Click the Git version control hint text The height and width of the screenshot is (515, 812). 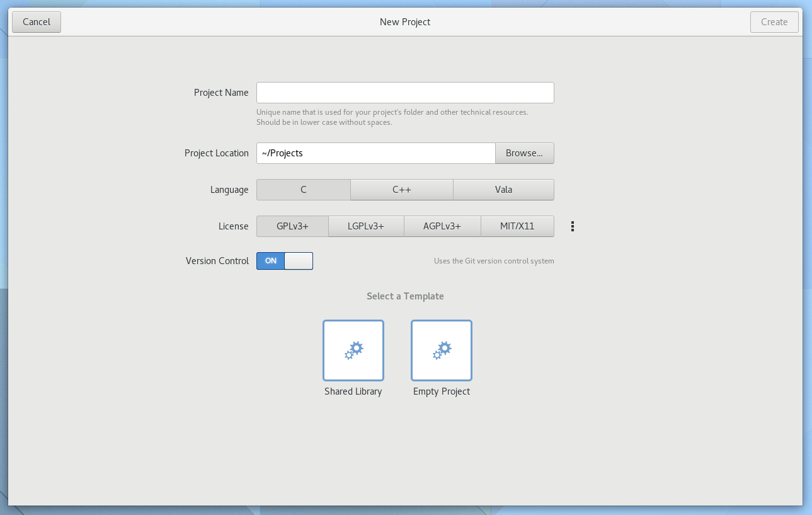pos(494,261)
